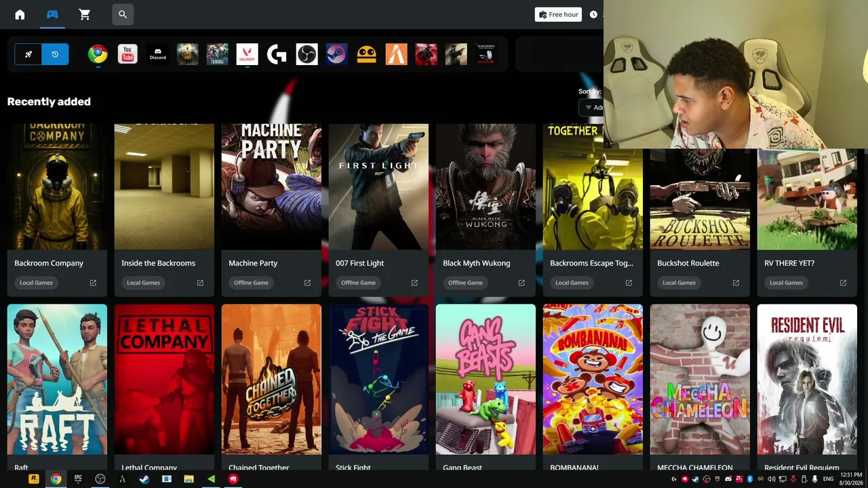Click the Bluetooth tray icon
Image resolution: width=868 pixels, height=488 pixels.
coord(750,479)
